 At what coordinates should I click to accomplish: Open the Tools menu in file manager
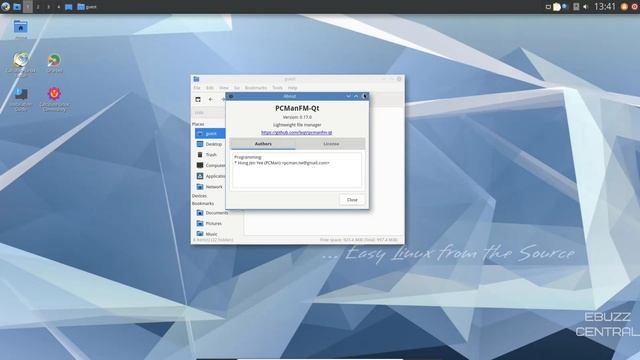278,88
